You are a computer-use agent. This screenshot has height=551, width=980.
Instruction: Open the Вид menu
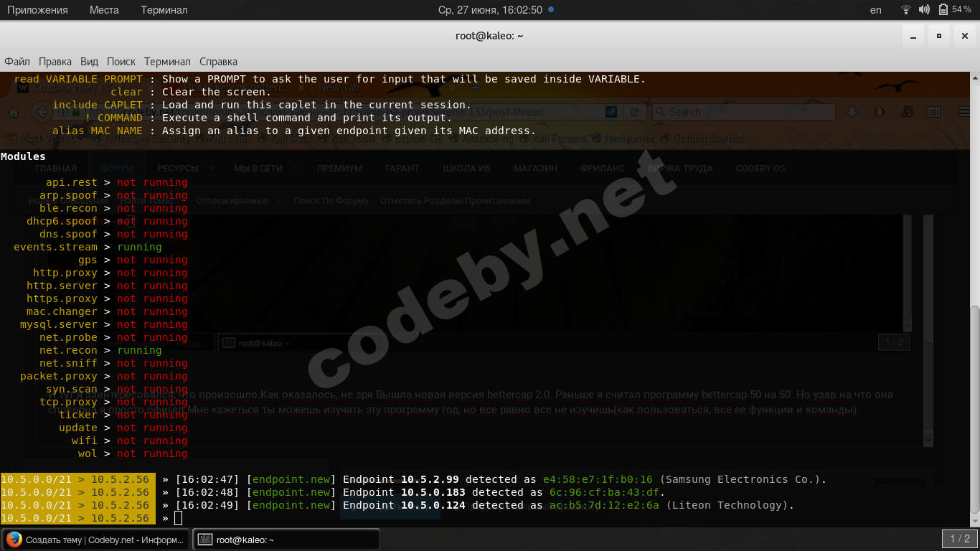[89, 62]
